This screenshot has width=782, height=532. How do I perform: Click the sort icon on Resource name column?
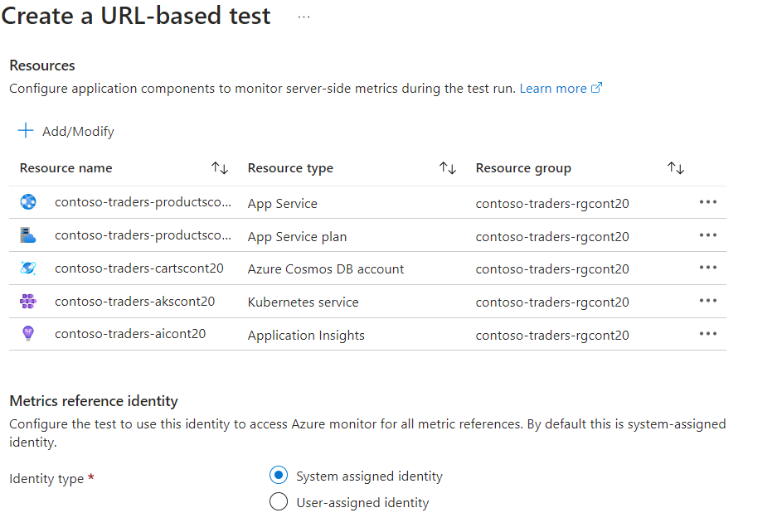click(220, 167)
